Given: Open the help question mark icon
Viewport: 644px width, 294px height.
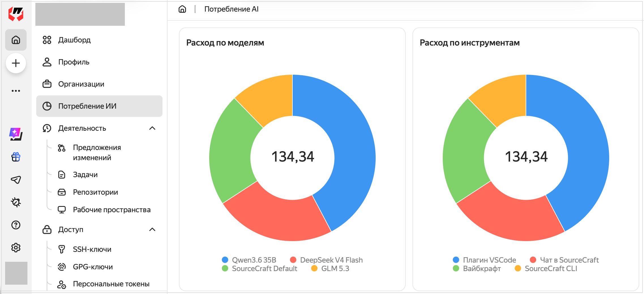Looking at the screenshot, I should (x=16, y=225).
